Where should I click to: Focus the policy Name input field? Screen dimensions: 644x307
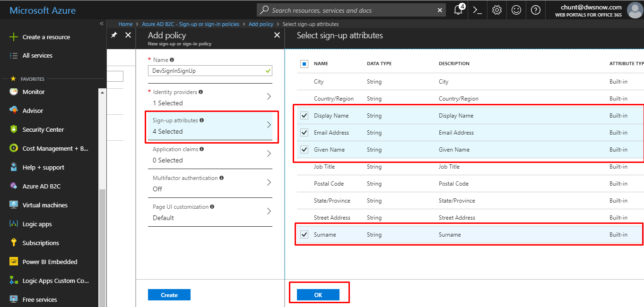[210, 70]
